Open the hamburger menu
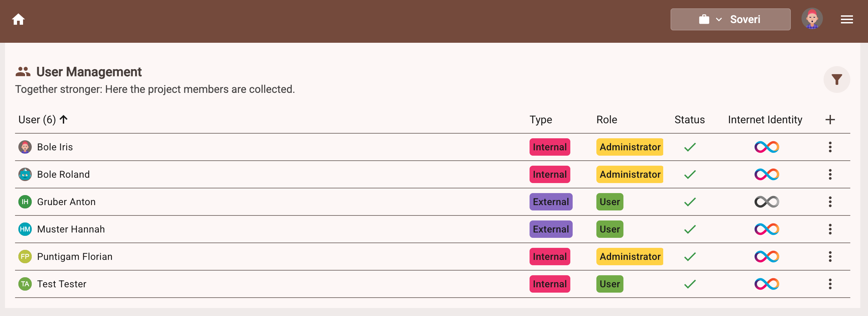The width and height of the screenshot is (868, 316). click(x=846, y=19)
